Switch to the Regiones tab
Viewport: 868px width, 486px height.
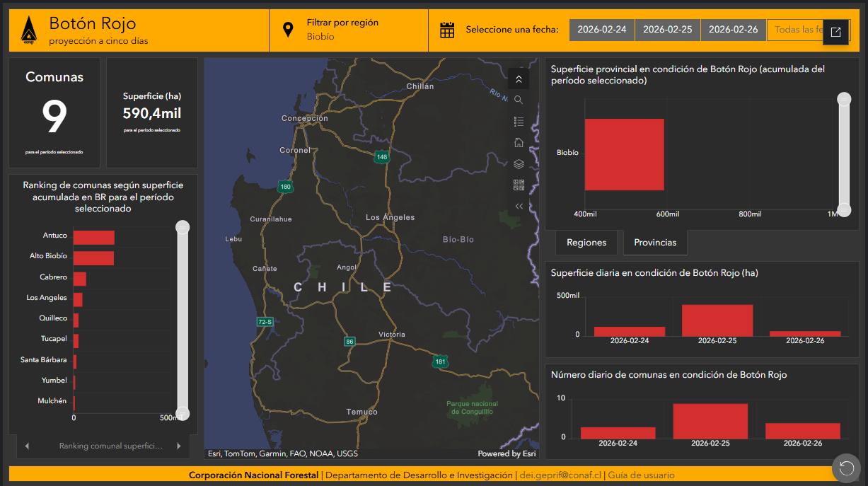tap(586, 243)
